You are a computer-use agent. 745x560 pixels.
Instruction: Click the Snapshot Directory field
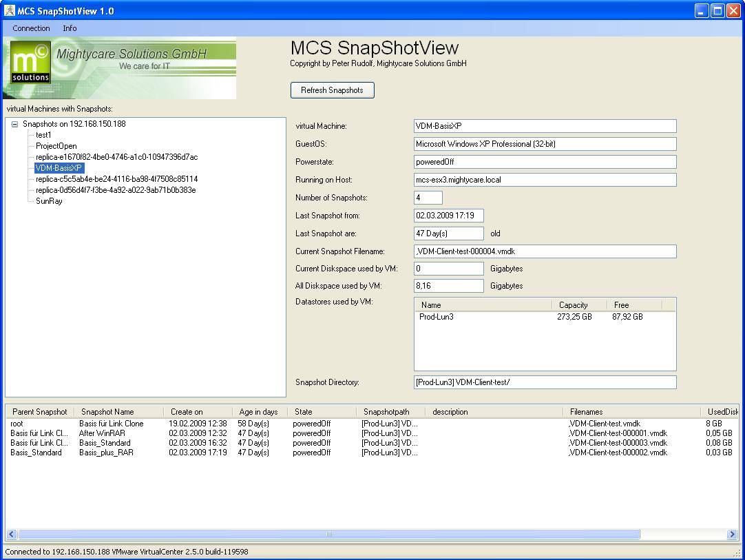[x=545, y=382]
